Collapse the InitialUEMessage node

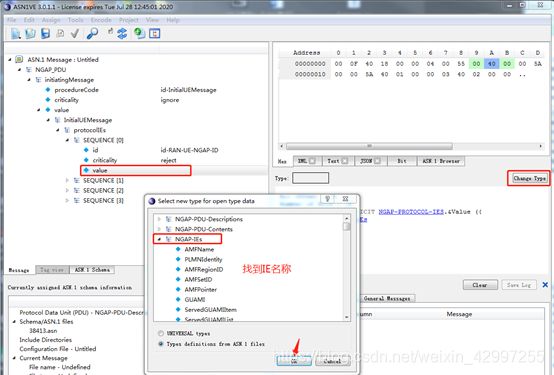pyautogui.click(x=48, y=120)
